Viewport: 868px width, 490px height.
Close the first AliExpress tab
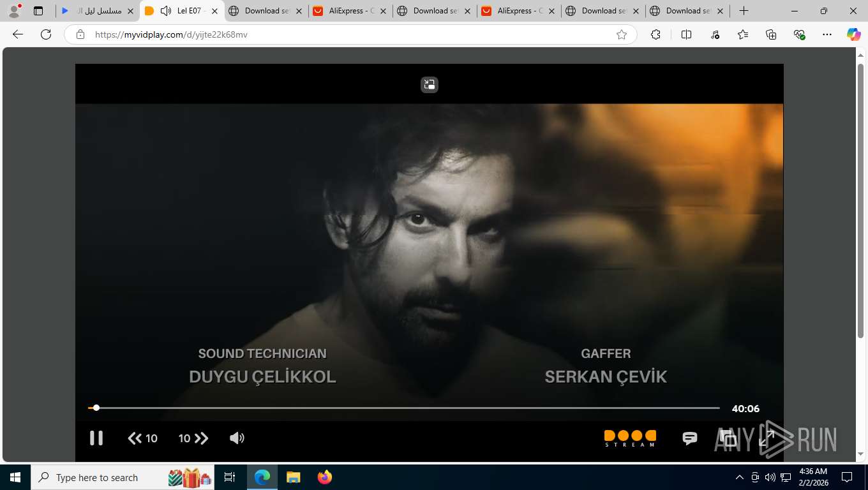[383, 11]
